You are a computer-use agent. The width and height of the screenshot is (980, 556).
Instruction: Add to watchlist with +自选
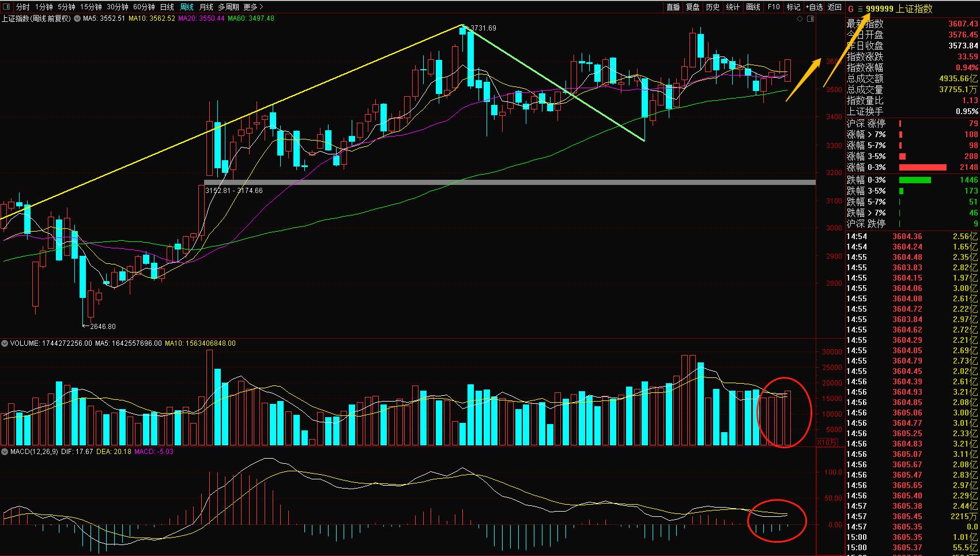(815, 7)
